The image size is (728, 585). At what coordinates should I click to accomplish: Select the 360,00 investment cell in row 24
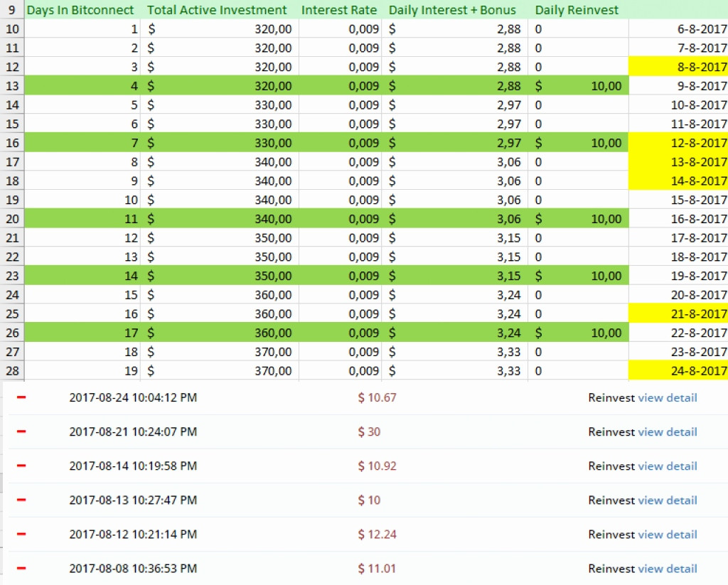(219, 295)
